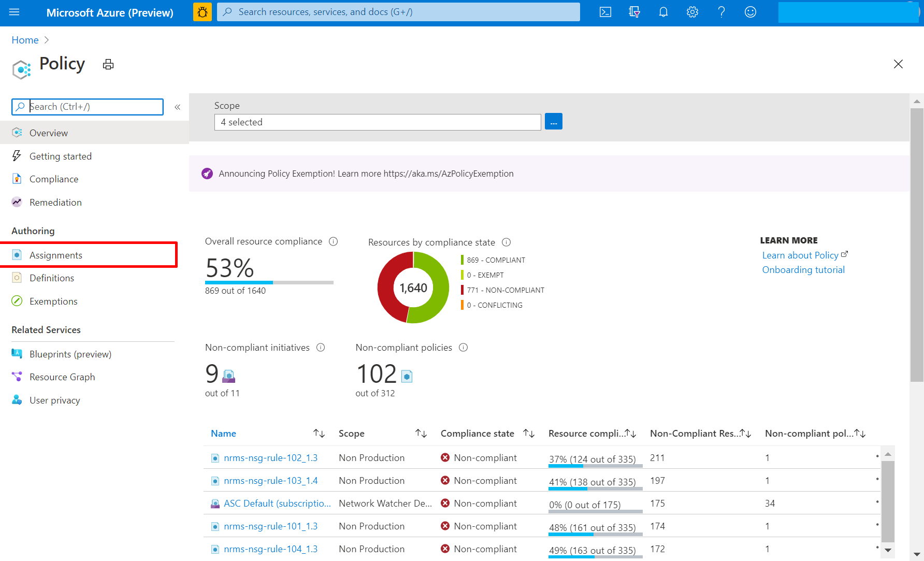Click the preview bug report icon
924x561 pixels.
[203, 12]
